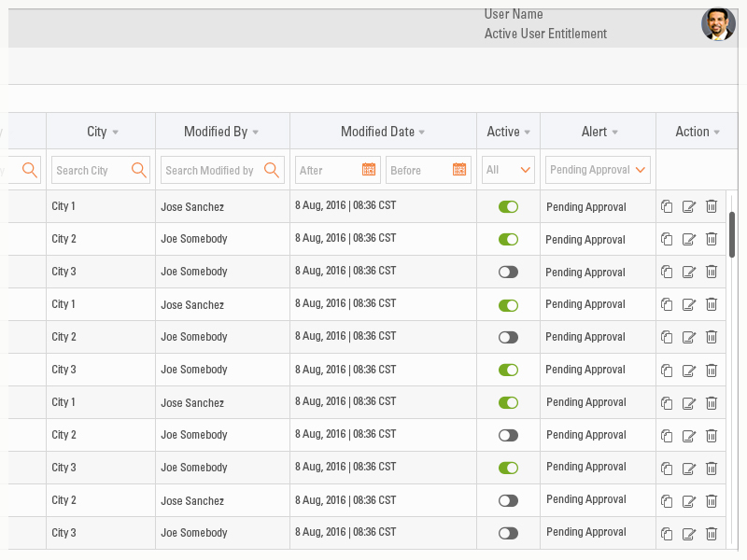
Task: Click the User Name text in header
Action: (x=514, y=14)
